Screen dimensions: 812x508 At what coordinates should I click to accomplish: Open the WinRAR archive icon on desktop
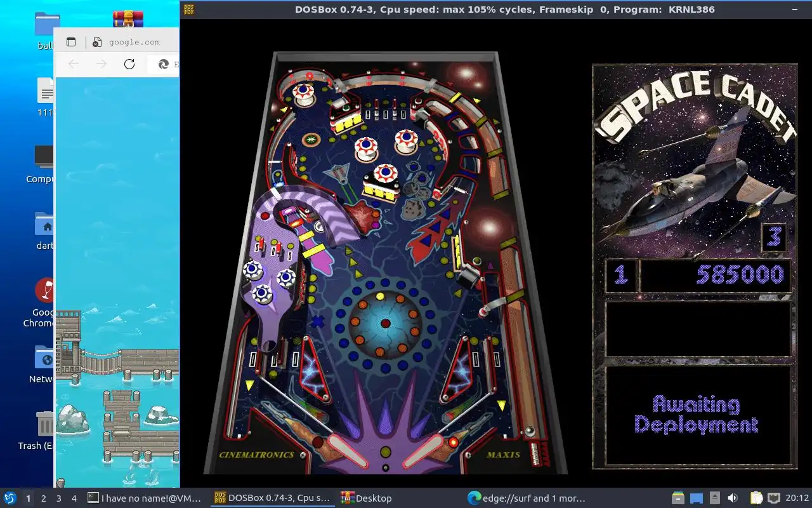(x=128, y=18)
